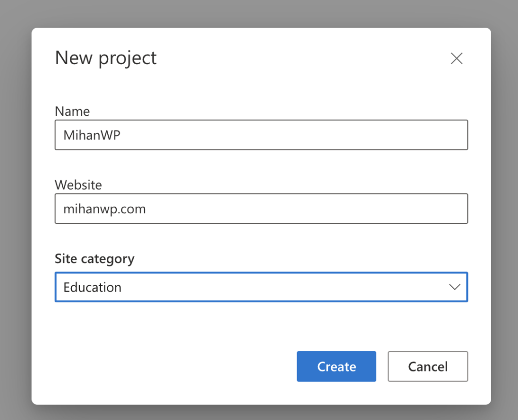Click the Website label

78,185
